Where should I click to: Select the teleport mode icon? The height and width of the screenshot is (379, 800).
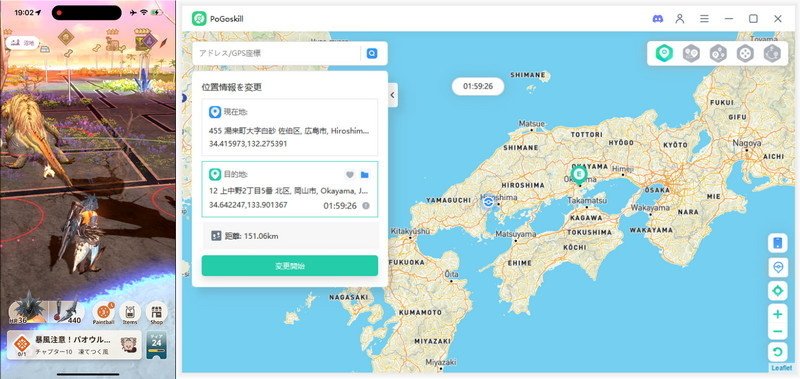tap(664, 53)
